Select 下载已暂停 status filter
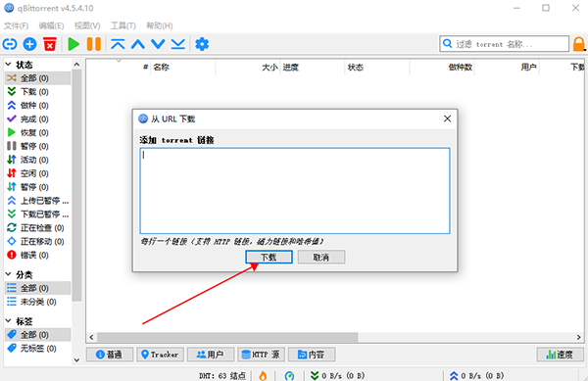This screenshot has height=381, width=588. [x=37, y=214]
